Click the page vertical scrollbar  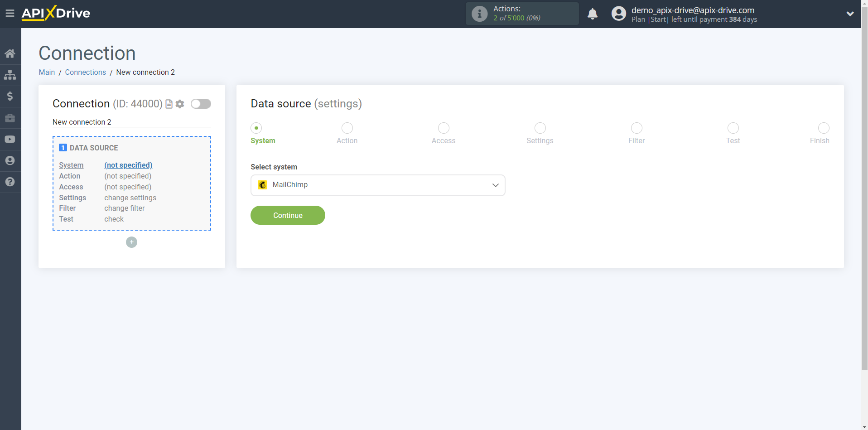864,188
